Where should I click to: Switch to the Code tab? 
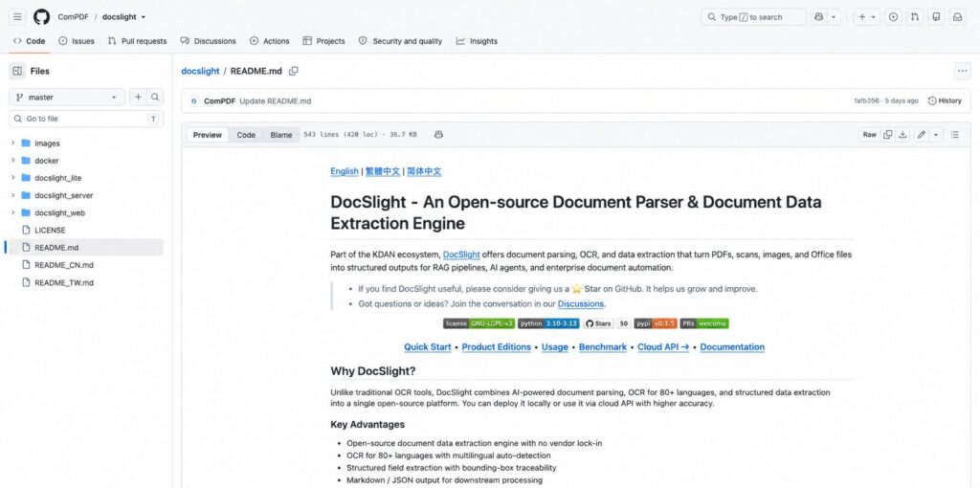[x=29, y=41]
